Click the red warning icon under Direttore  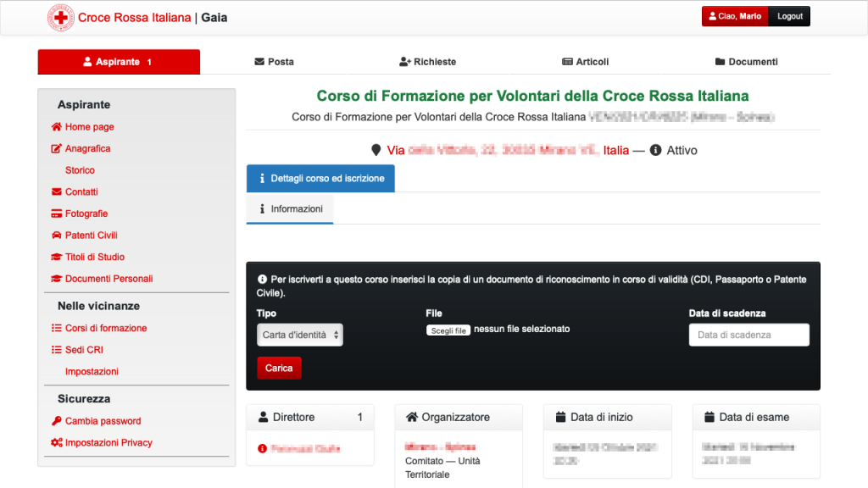point(263,448)
